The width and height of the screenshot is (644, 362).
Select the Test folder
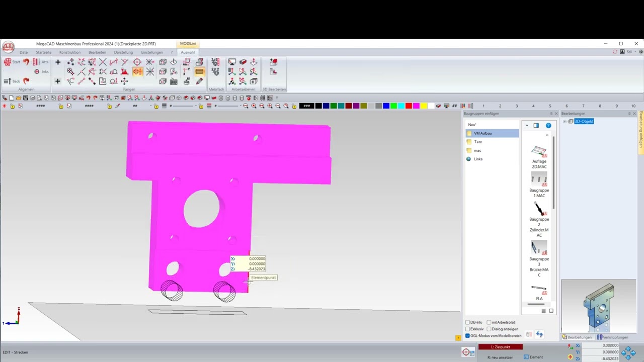(478, 142)
